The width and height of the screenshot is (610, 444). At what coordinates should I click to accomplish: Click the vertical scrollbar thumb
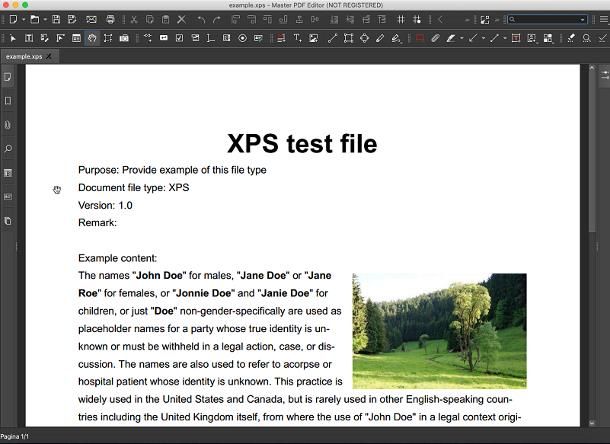[x=592, y=151]
